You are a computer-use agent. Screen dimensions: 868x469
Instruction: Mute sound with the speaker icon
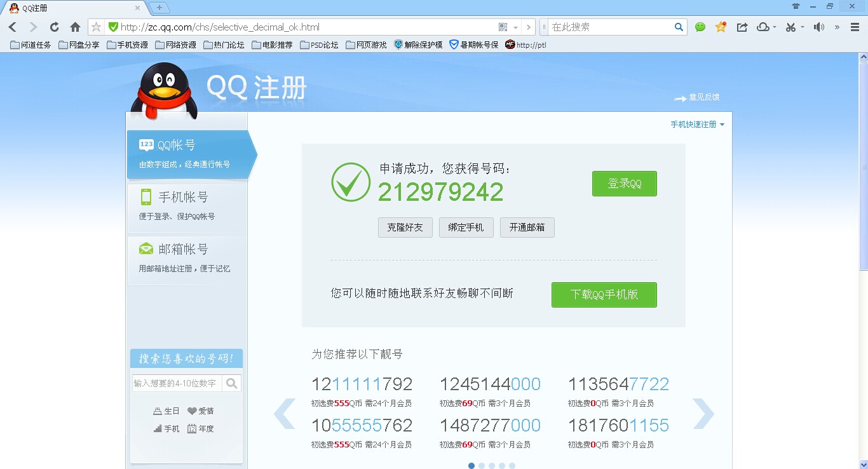819,27
